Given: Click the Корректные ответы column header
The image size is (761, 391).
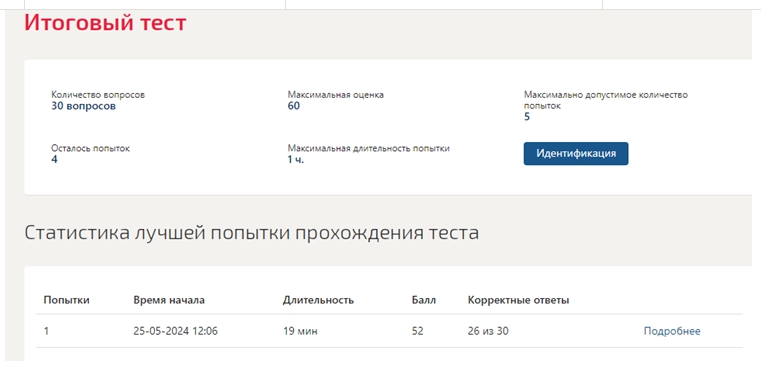Looking at the screenshot, I should tap(518, 300).
